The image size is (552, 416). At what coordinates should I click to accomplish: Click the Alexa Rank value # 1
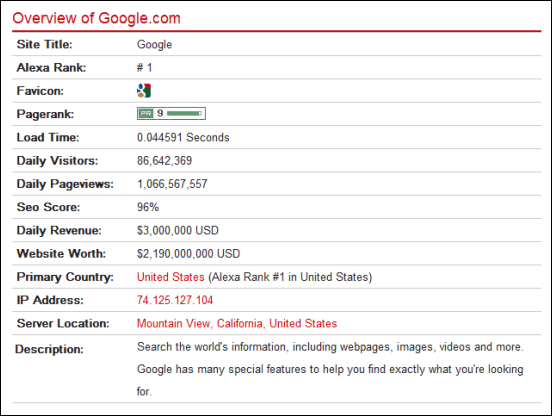[x=144, y=68]
